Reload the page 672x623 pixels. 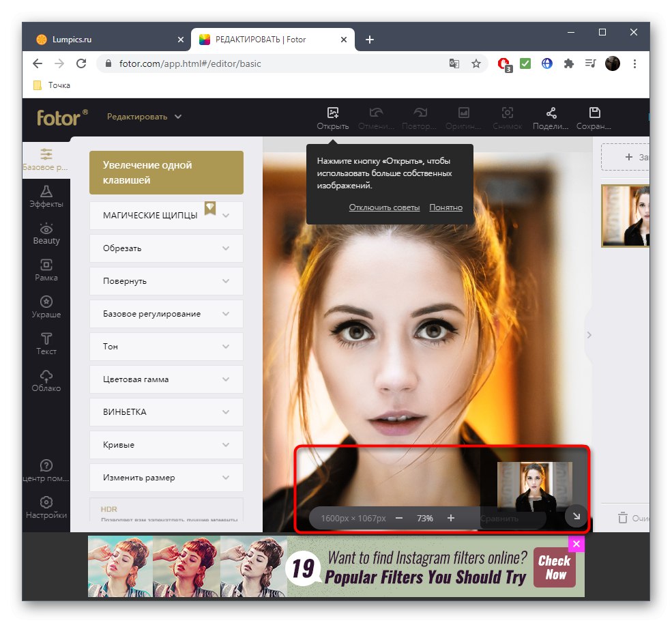pos(81,64)
